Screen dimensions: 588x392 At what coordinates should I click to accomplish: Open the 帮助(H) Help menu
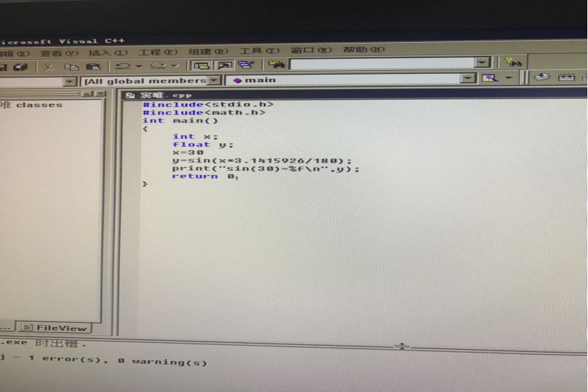[363, 49]
